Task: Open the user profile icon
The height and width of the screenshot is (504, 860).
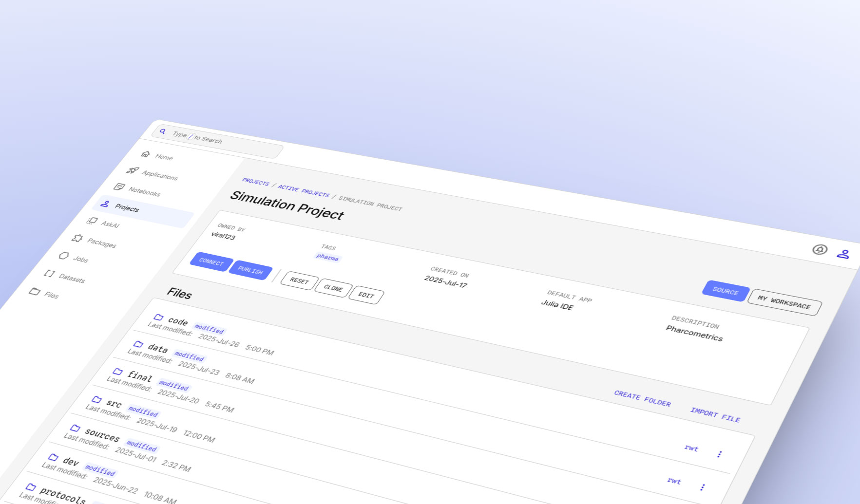Action: [843, 254]
